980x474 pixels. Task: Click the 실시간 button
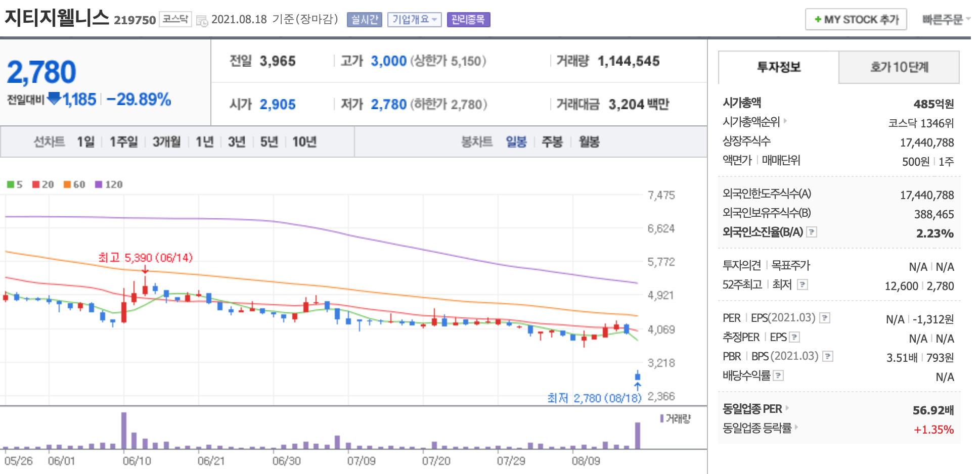(365, 20)
